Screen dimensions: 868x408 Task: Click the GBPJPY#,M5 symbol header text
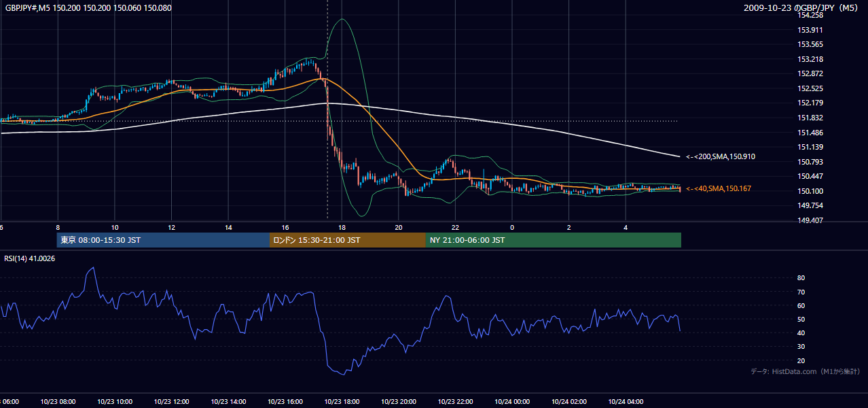click(88, 8)
